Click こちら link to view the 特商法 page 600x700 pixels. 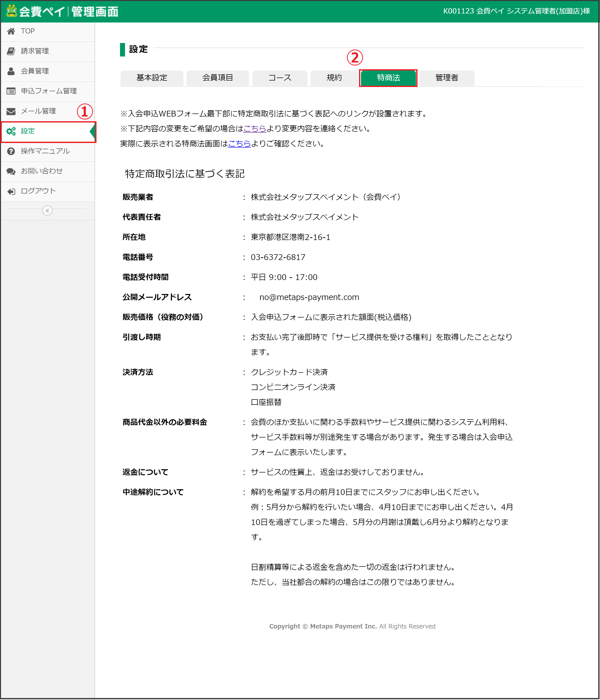tap(239, 143)
